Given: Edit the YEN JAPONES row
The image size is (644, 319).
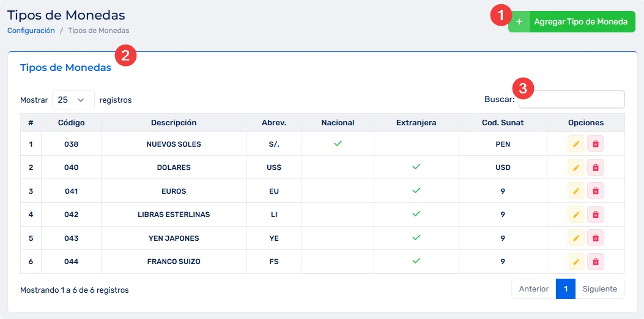Looking at the screenshot, I should [x=576, y=238].
